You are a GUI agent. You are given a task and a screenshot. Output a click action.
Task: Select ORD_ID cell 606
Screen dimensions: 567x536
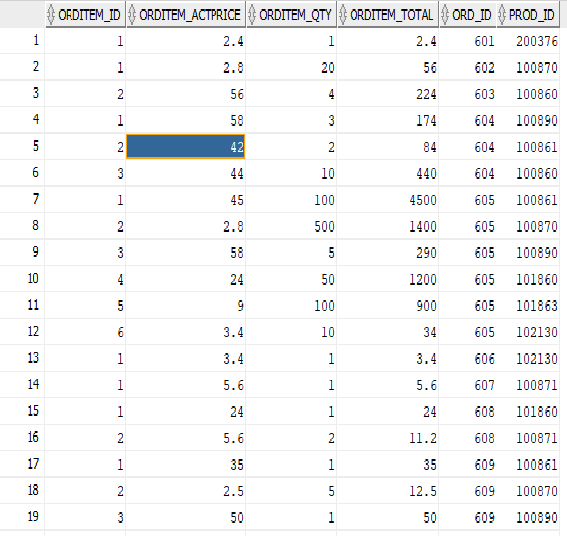pos(468,358)
